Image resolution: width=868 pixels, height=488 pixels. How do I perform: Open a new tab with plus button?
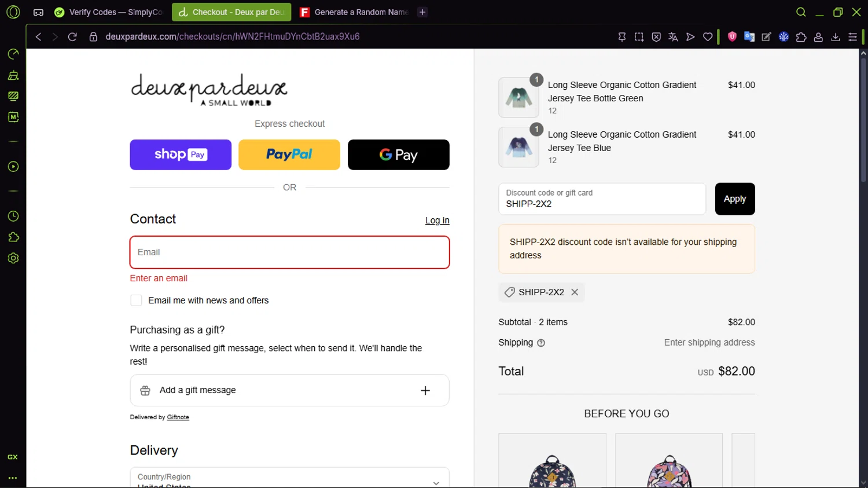[x=422, y=12]
